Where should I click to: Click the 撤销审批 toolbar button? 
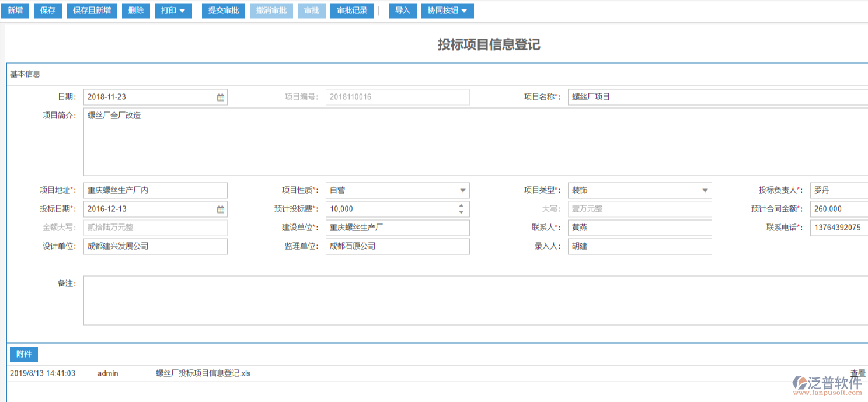(x=271, y=10)
